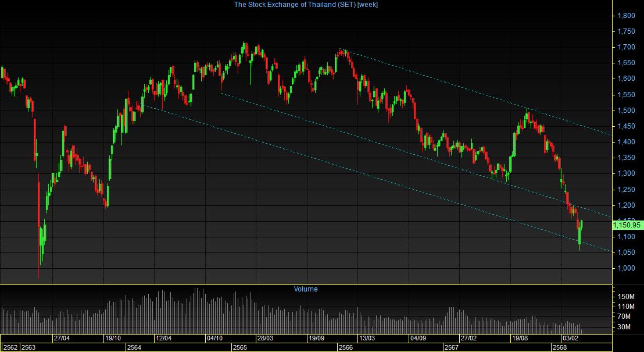Viewport: 644px width, 352px height.
Task: Select the 28/03 date marker
Action: 265,339
